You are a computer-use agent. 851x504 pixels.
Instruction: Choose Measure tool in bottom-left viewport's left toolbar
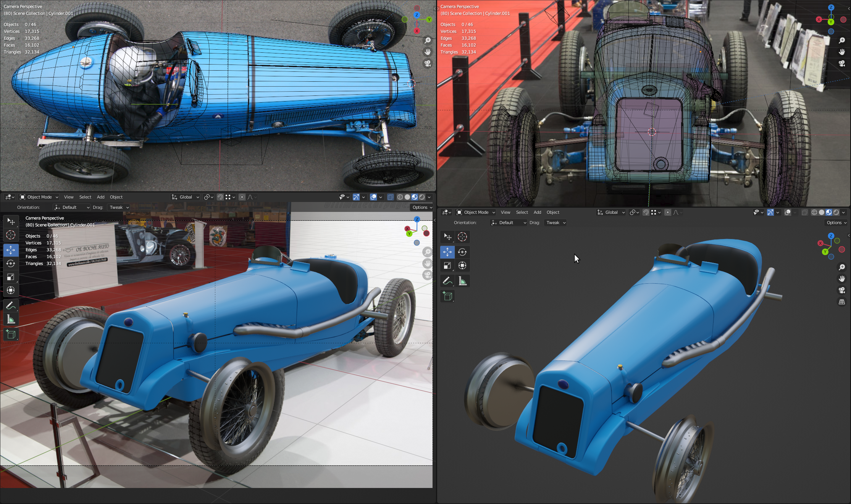pos(11,320)
